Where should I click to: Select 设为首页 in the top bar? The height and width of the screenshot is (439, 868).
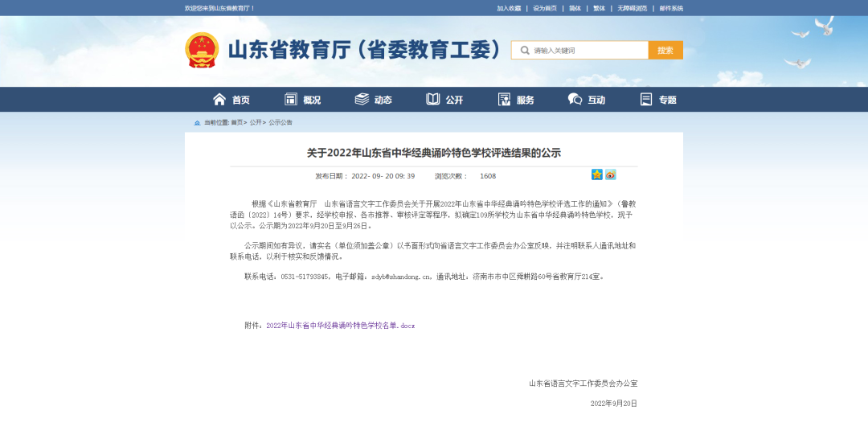tap(544, 8)
